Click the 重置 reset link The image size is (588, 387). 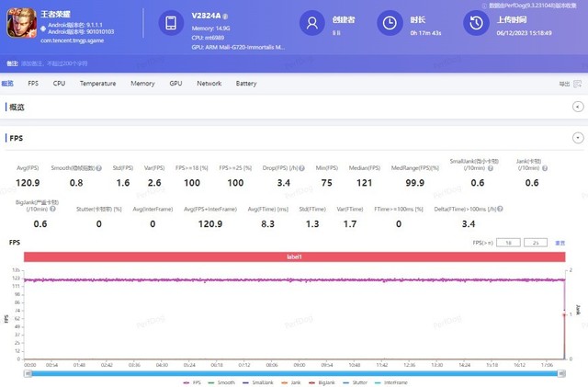[x=560, y=243]
